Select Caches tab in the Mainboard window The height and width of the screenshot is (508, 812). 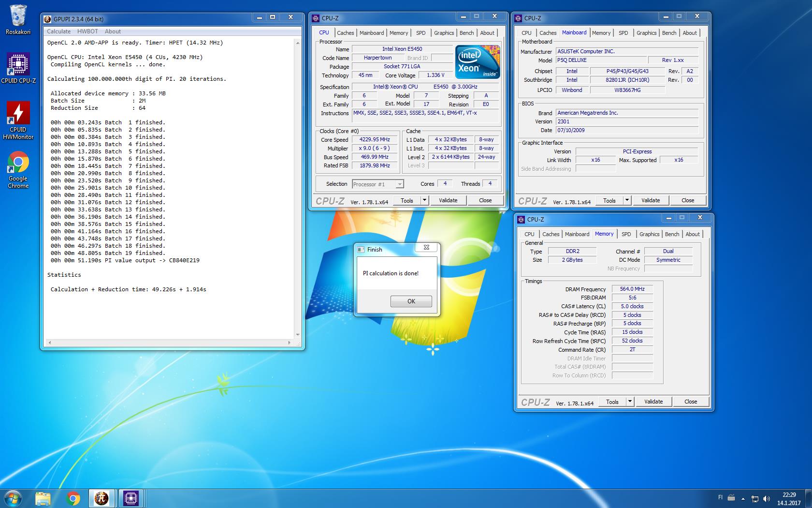(x=548, y=33)
